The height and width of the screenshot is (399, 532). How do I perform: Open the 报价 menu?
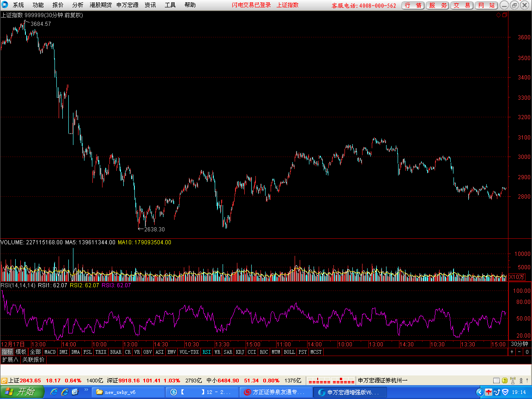point(58,5)
